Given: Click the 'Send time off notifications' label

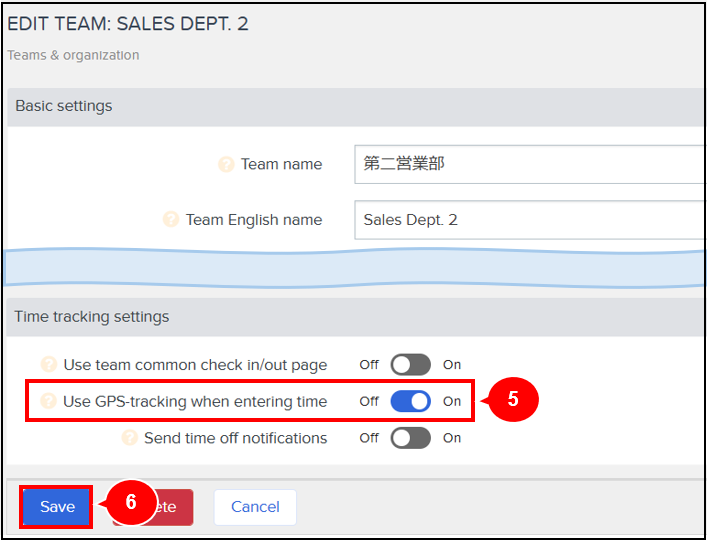Looking at the screenshot, I should (x=235, y=438).
